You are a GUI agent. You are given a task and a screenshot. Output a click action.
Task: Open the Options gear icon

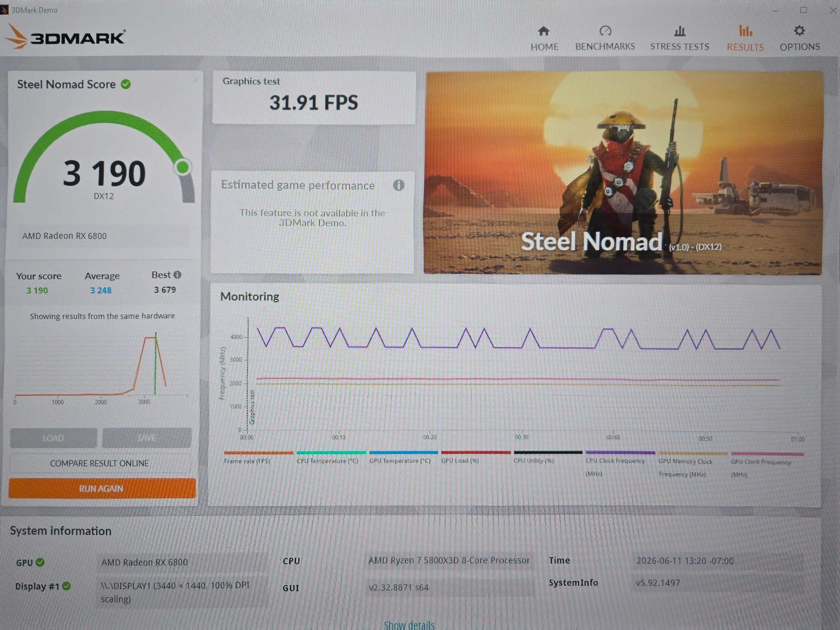click(x=799, y=31)
